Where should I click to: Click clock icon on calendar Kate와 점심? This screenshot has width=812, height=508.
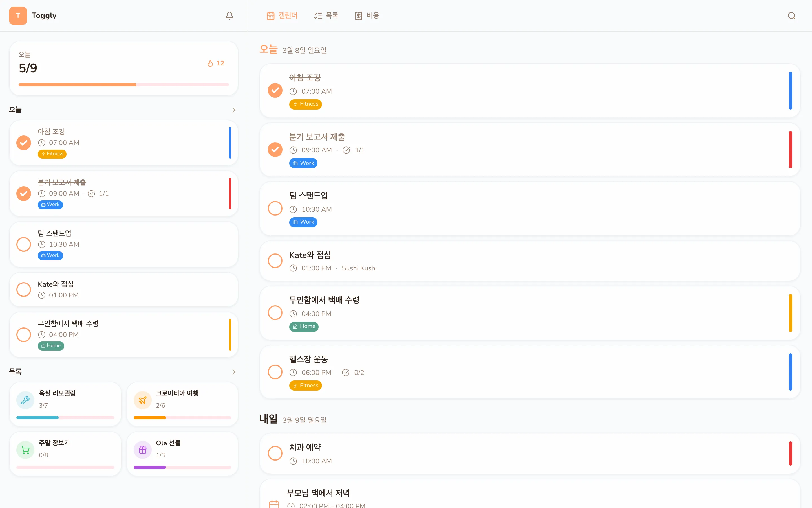click(x=293, y=268)
